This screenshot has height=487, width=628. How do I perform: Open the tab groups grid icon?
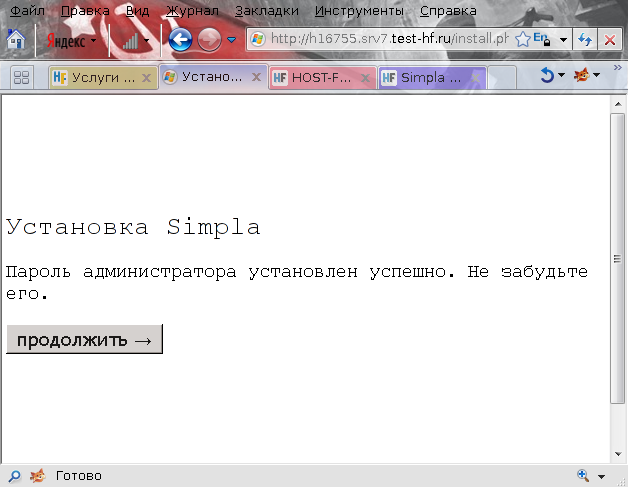click(21, 77)
